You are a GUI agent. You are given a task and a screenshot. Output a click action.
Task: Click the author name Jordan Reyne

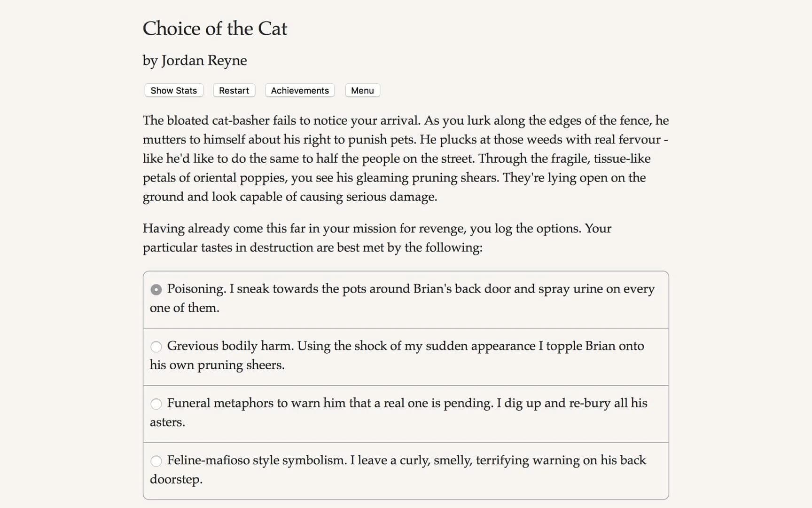click(x=195, y=60)
